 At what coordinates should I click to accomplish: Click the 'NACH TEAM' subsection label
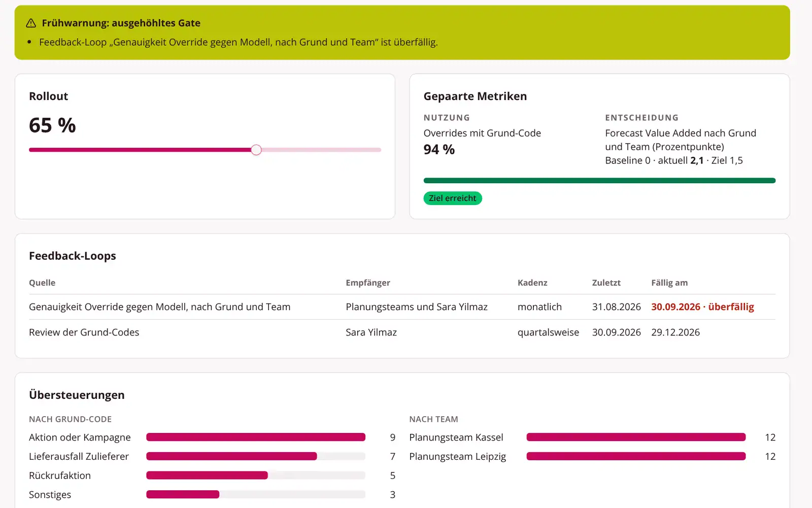click(434, 419)
